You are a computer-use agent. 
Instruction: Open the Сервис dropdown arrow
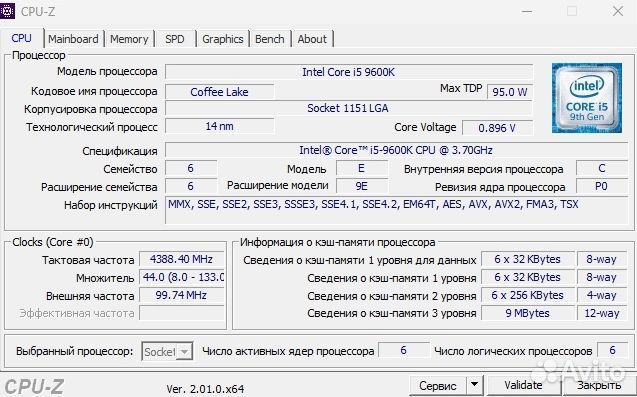pos(474,385)
